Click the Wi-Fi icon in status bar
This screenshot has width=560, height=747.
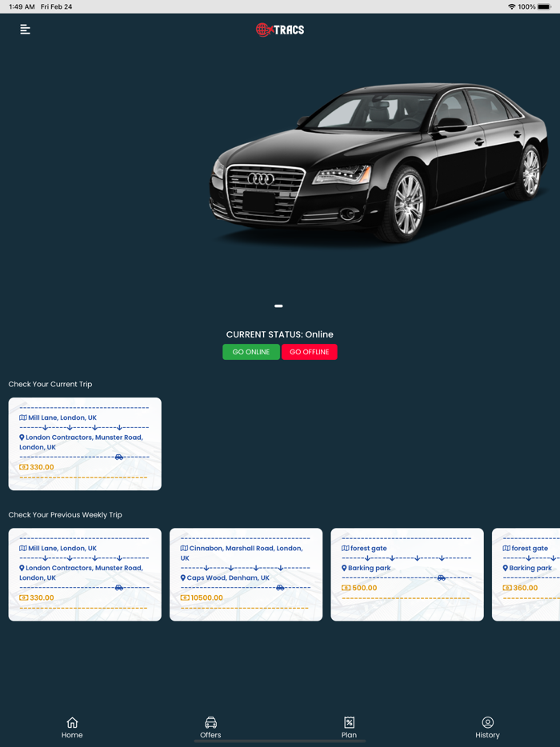[512, 6]
